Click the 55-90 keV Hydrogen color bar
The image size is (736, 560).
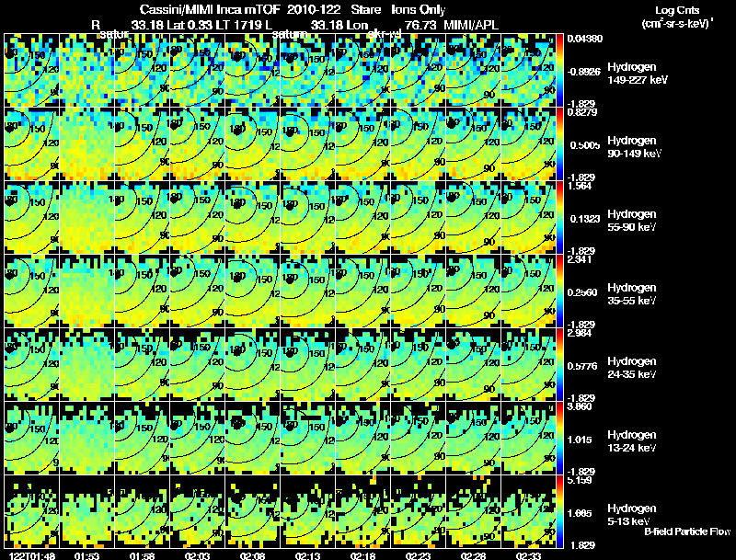(x=559, y=218)
